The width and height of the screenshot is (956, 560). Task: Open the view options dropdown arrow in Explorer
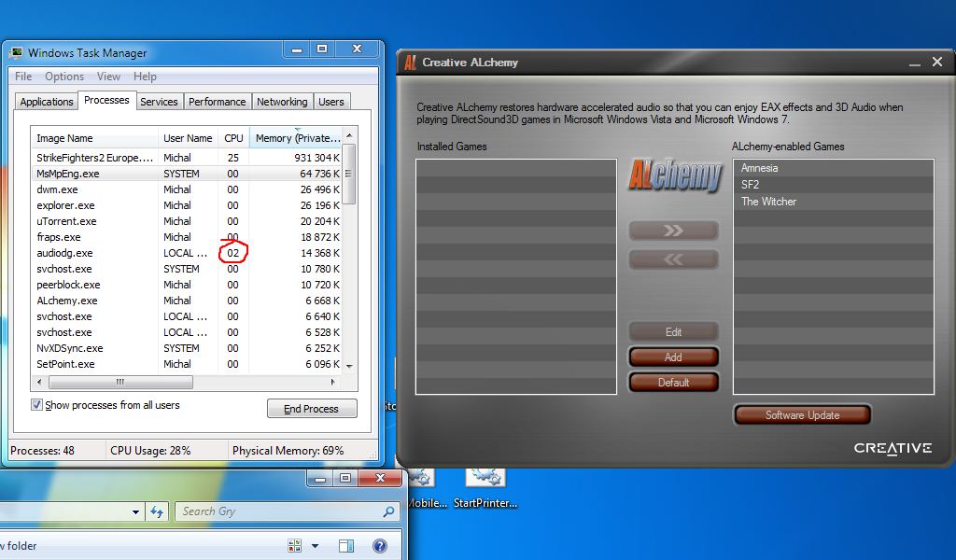coord(316,546)
